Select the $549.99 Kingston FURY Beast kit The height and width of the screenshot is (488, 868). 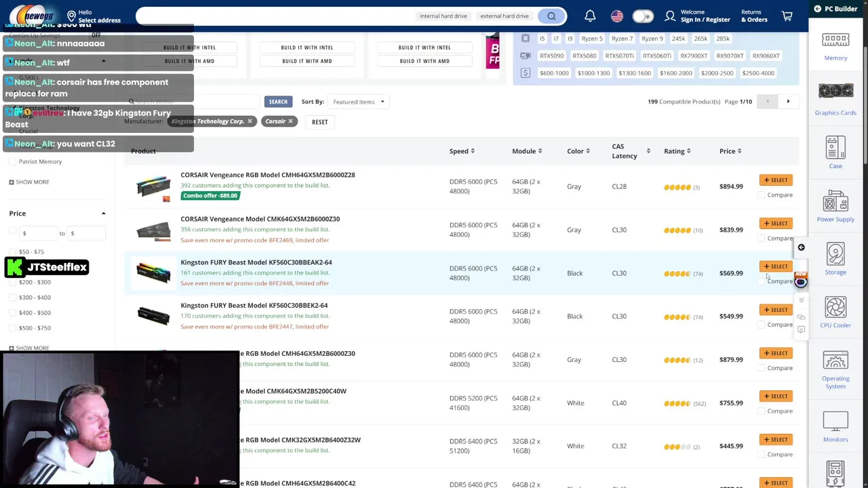pyautogui.click(x=776, y=310)
